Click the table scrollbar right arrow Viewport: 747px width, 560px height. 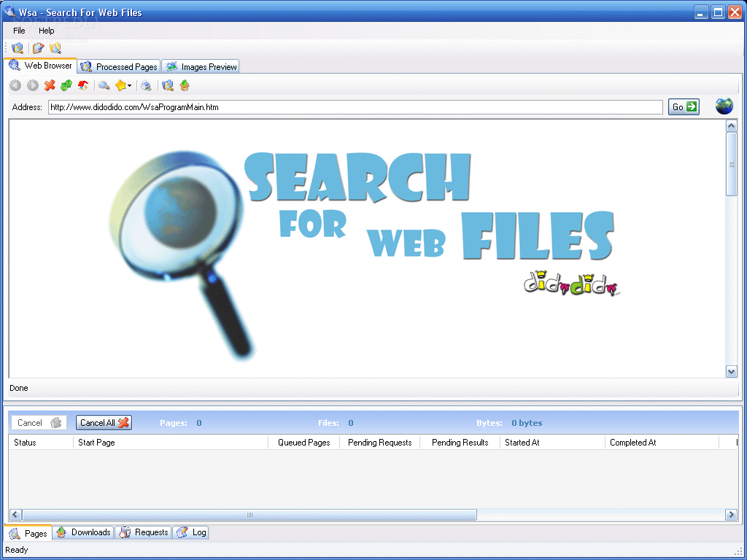click(731, 515)
